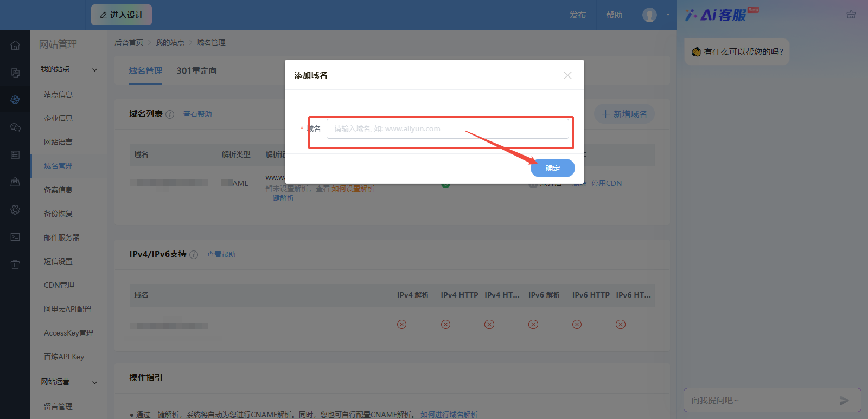Screen dimensions: 868x419
Task: Open AccessKey管理 in sidebar
Action: pyautogui.click(x=68, y=333)
